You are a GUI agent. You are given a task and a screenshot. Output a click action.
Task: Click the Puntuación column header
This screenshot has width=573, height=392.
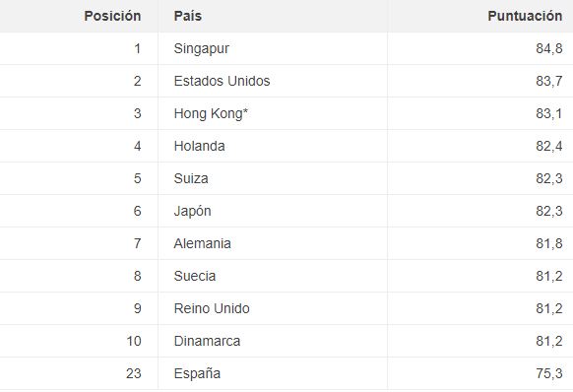tap(525, 16)
